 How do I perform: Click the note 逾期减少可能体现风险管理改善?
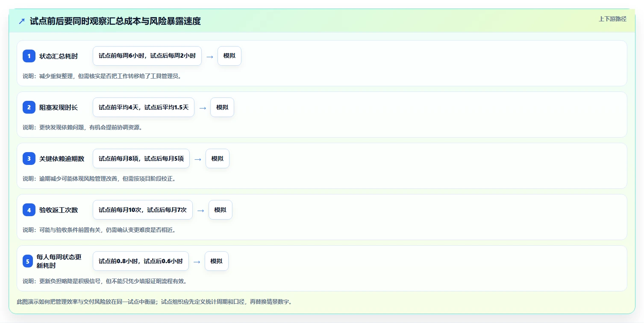tap(79, 179)
